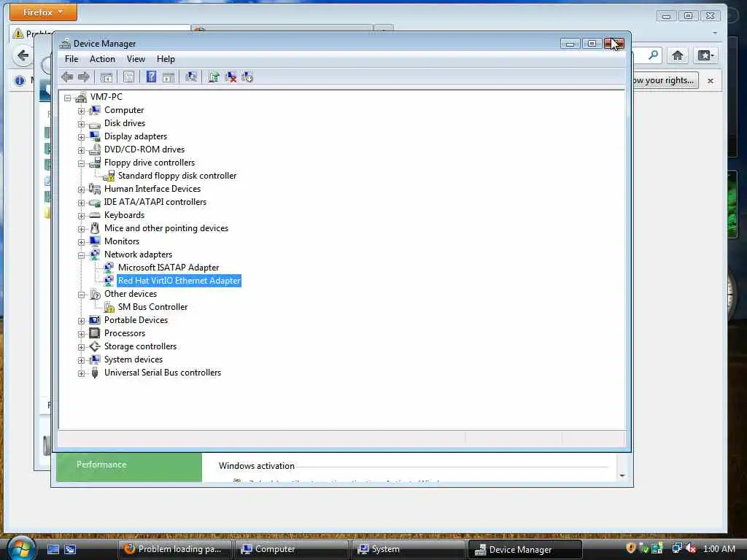Select Standard floppy disk controller device
The height and width of the screenshot is (560, 747).
pyautogui.click(x=177, y=176)
